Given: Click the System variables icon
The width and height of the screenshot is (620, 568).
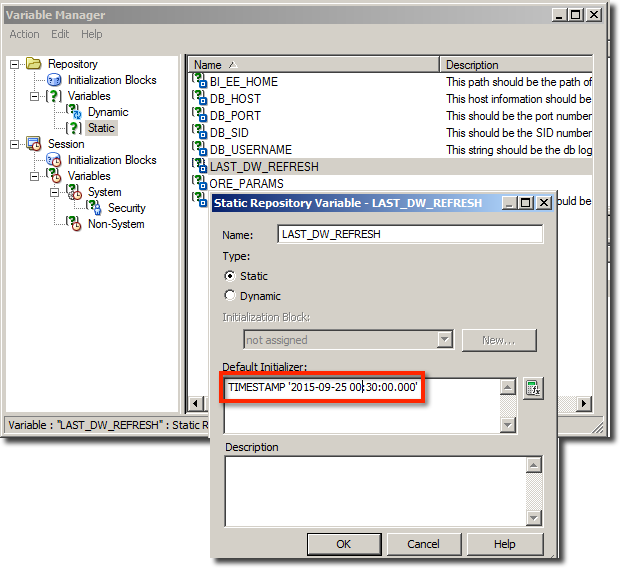Looking at the screenshot, I should pos(74,192).
